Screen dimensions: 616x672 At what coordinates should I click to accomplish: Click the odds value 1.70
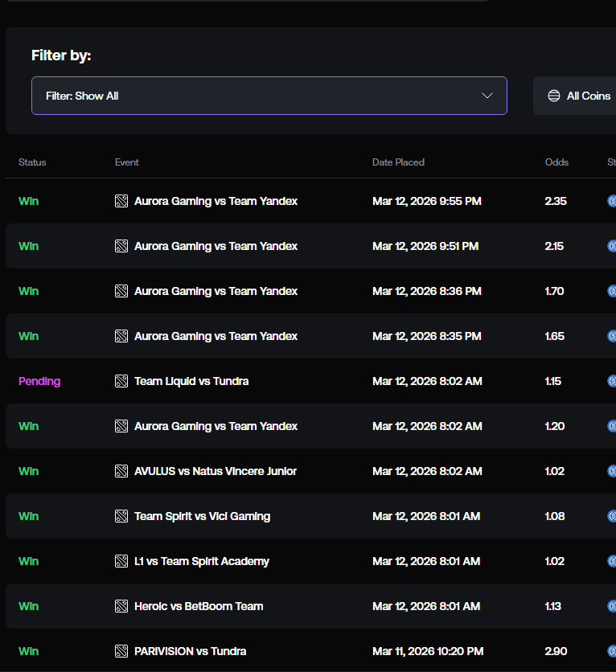pyautogui.click(x=554, y=291)
